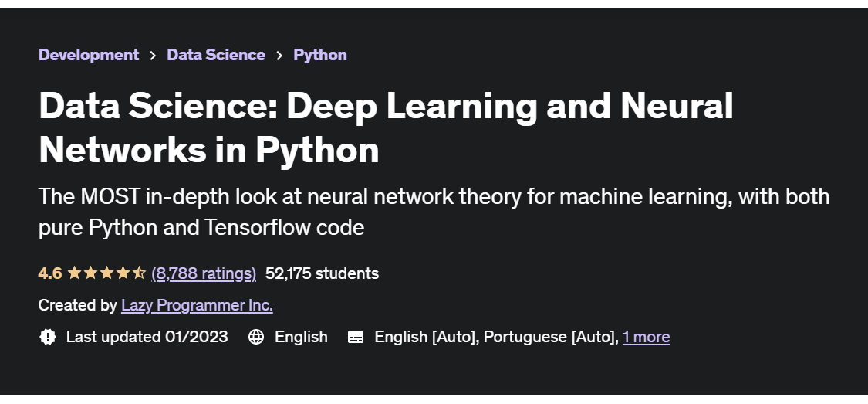
Task: Click the 52,175 students text
Action: click(323, 273)
